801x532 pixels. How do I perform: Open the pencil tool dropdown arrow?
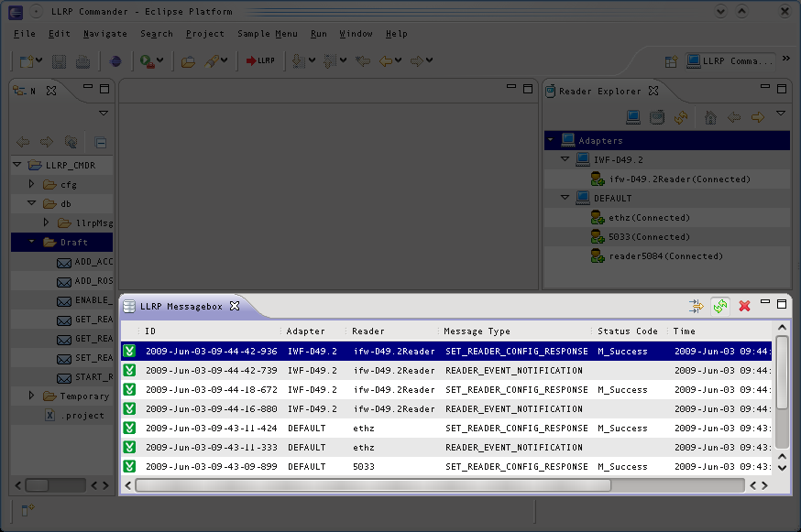225,60
